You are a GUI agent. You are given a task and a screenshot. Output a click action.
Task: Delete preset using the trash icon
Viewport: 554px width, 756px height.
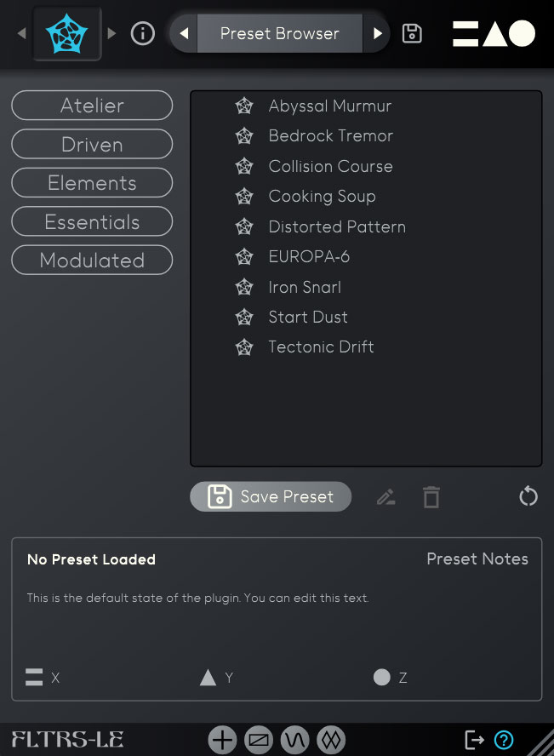pyautogui.click(x=431, y=497)
